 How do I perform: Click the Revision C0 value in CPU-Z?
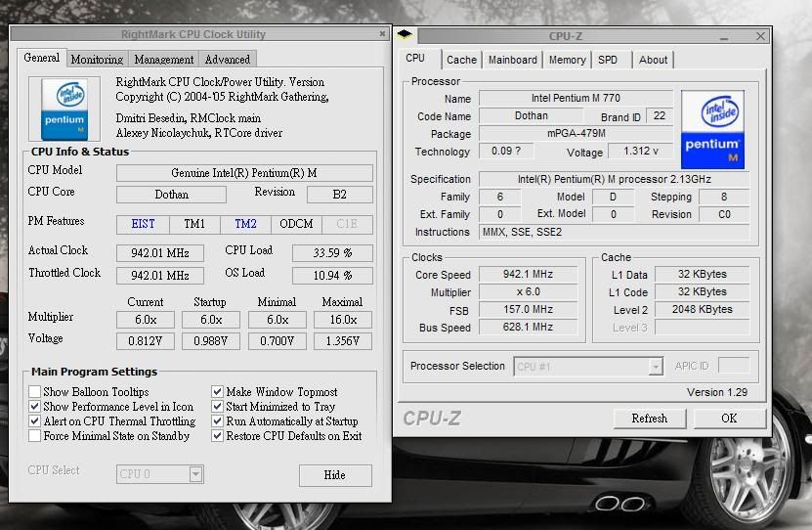(724, 214)
